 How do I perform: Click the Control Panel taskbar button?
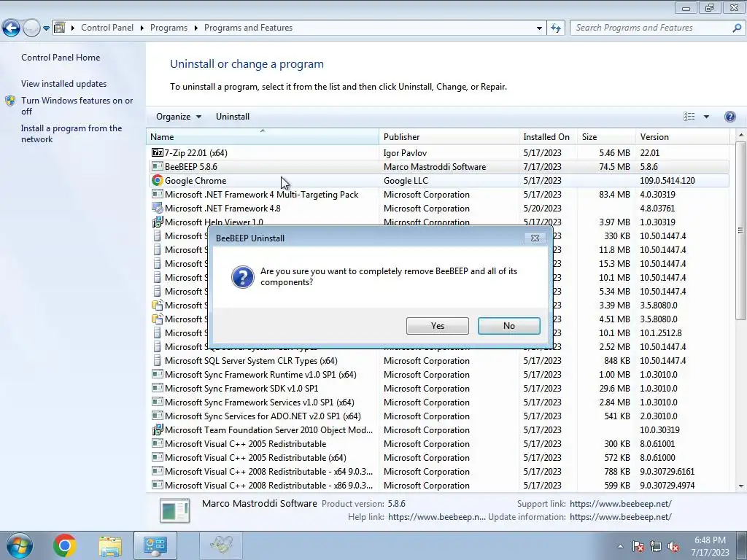click(x=155, y=545)
